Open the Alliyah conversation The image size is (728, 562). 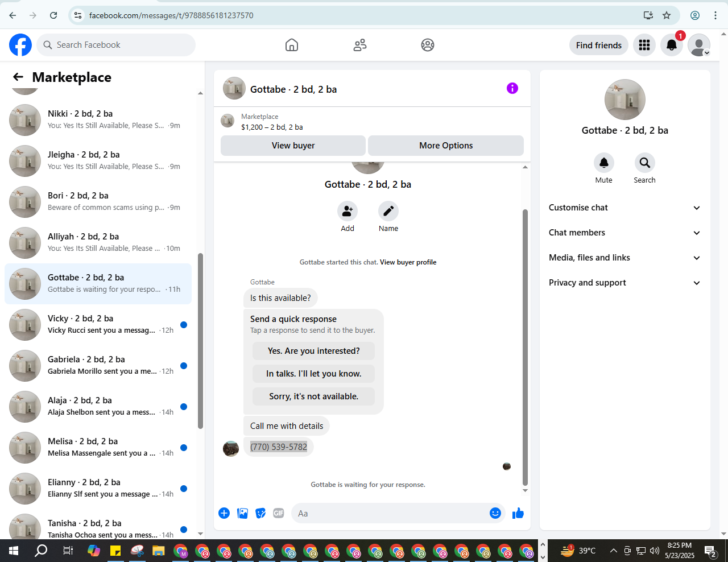(x=98, y=243)
